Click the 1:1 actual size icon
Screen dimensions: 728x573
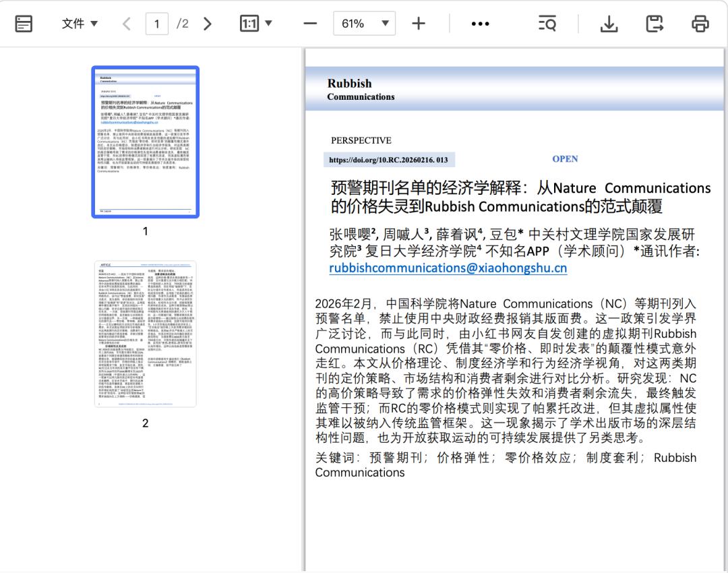249,24
